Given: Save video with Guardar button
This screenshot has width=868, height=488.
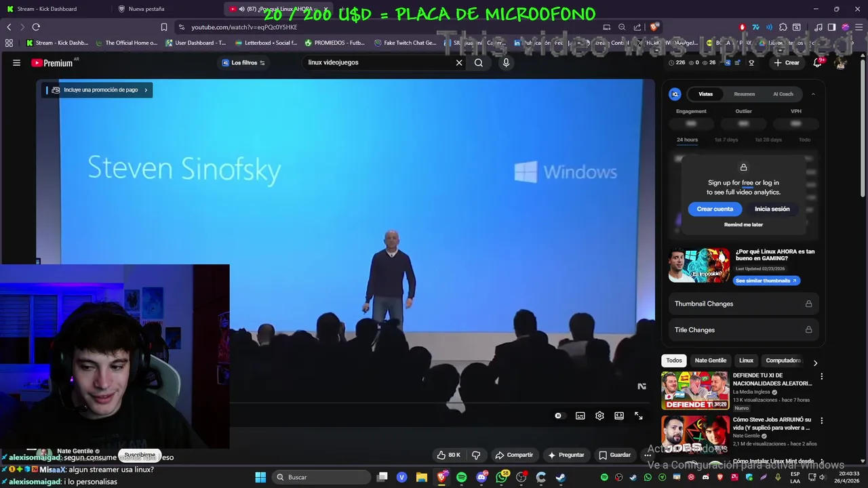Looking at the screenshot, I should point(615,455).
